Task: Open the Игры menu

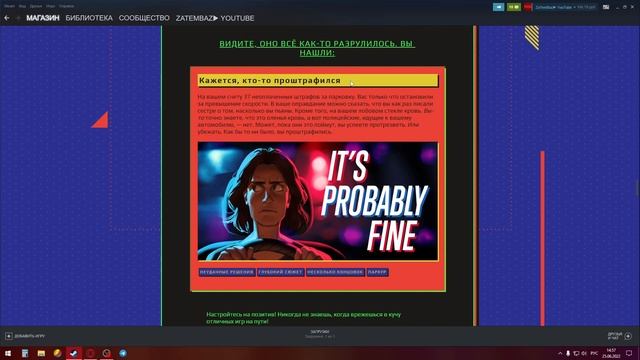Action: pyautogui.click(x=51, y=6)
